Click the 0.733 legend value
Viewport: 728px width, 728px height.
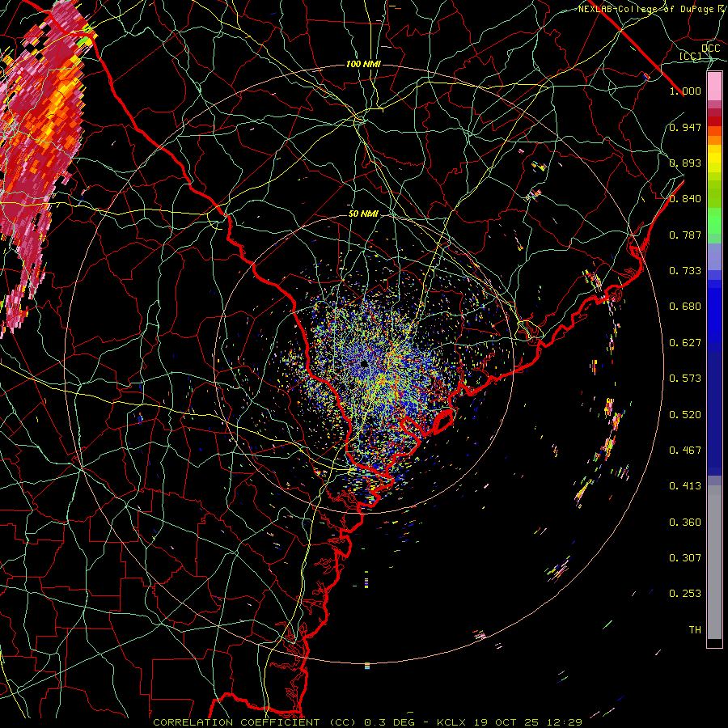coord(685,271)
